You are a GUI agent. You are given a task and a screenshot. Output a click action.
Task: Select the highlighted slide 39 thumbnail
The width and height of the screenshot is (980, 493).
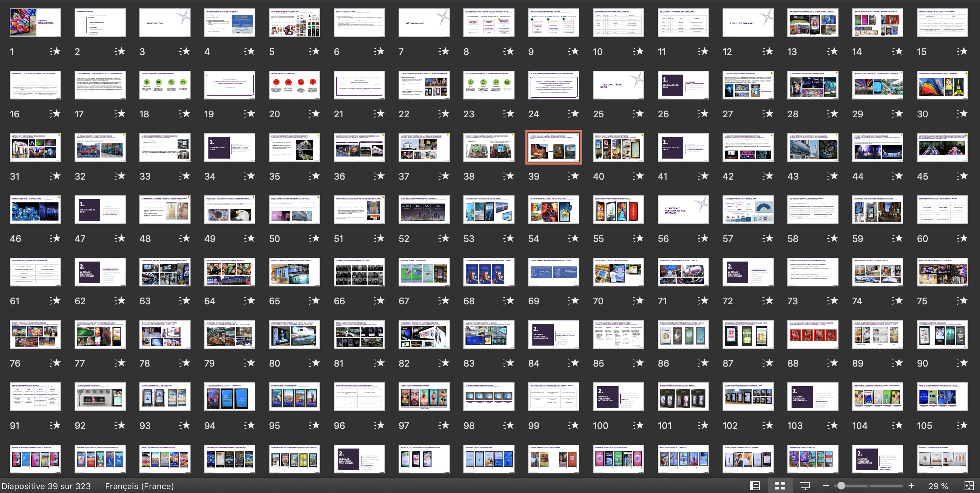(x=553, y=148)
